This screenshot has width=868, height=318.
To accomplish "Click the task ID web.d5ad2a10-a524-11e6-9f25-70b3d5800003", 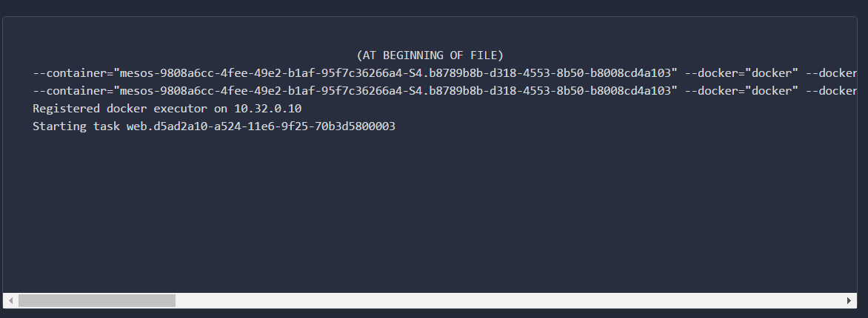I will click(261, 126).
